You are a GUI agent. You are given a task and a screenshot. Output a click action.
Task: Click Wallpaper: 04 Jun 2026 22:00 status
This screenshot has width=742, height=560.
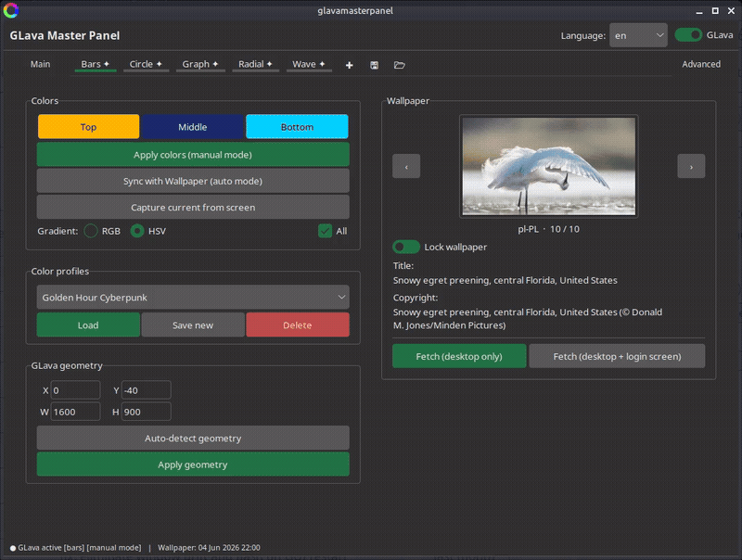pyautogui.click(x=209, y=548)
